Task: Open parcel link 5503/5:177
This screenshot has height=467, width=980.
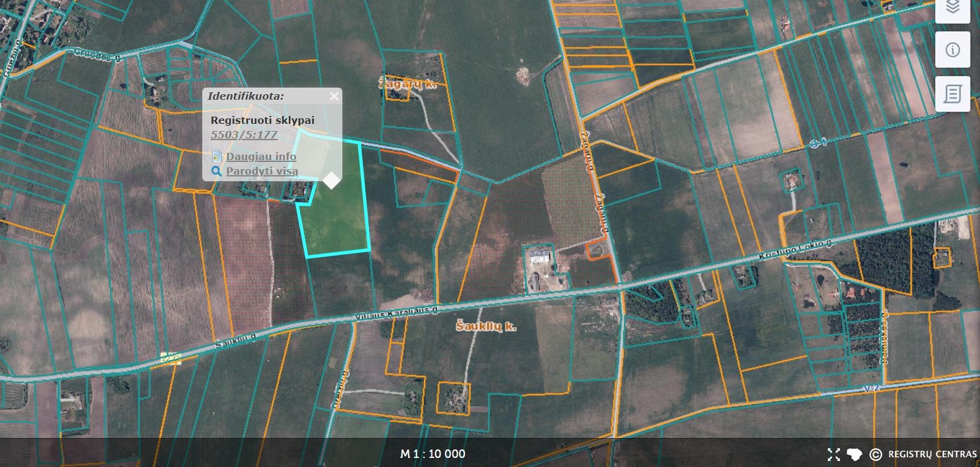Action: (244, 135)
